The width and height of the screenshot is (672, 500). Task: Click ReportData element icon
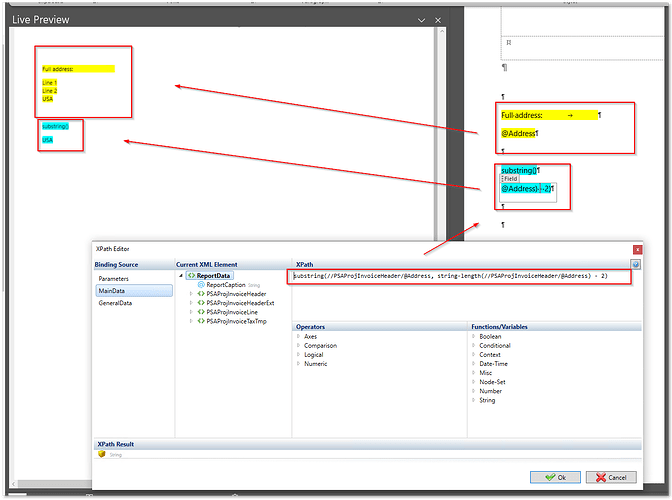(x=191, y=275)
